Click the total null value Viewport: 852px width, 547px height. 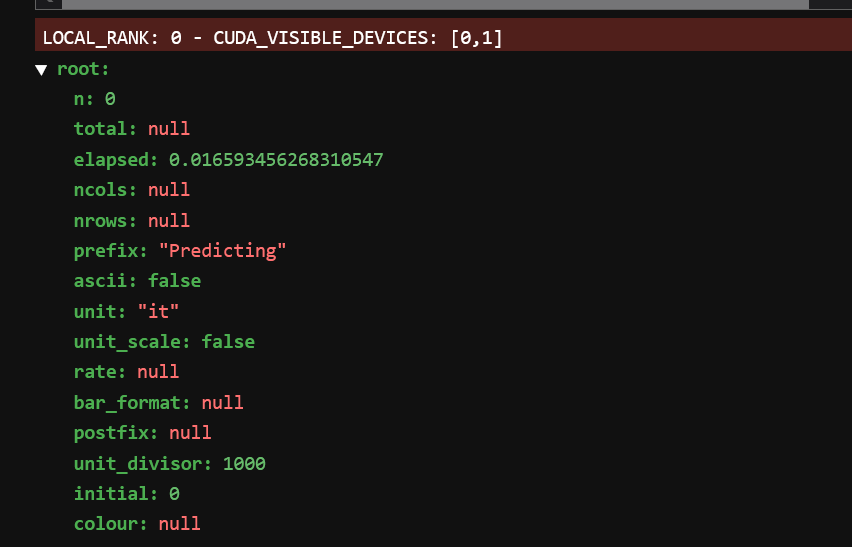pos(169,129)
